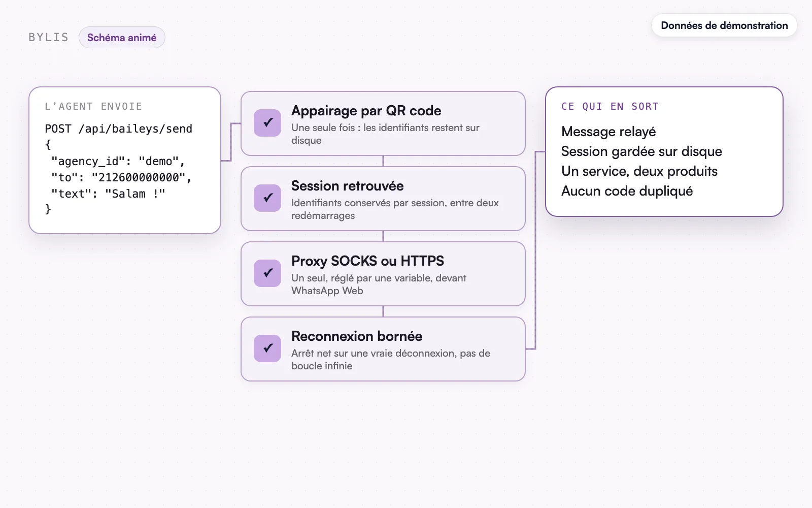Click the Aucun code dupliqué line
The image size is (812, 508).
pyautogui.click(x=627, y=191)
